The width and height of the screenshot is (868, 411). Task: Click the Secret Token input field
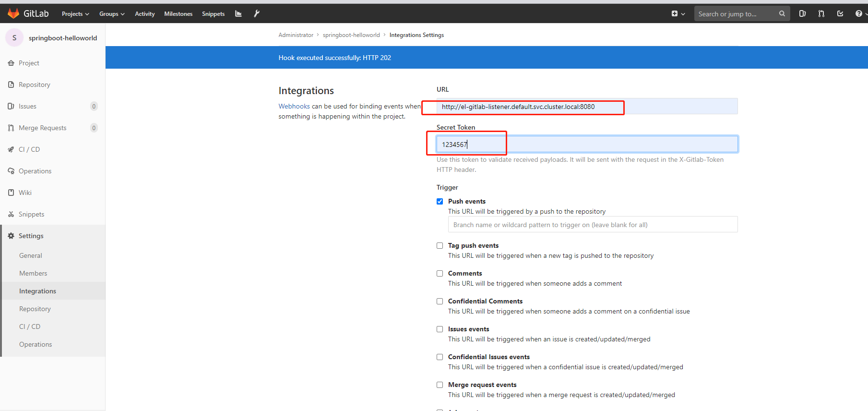[x=586, y=144]
